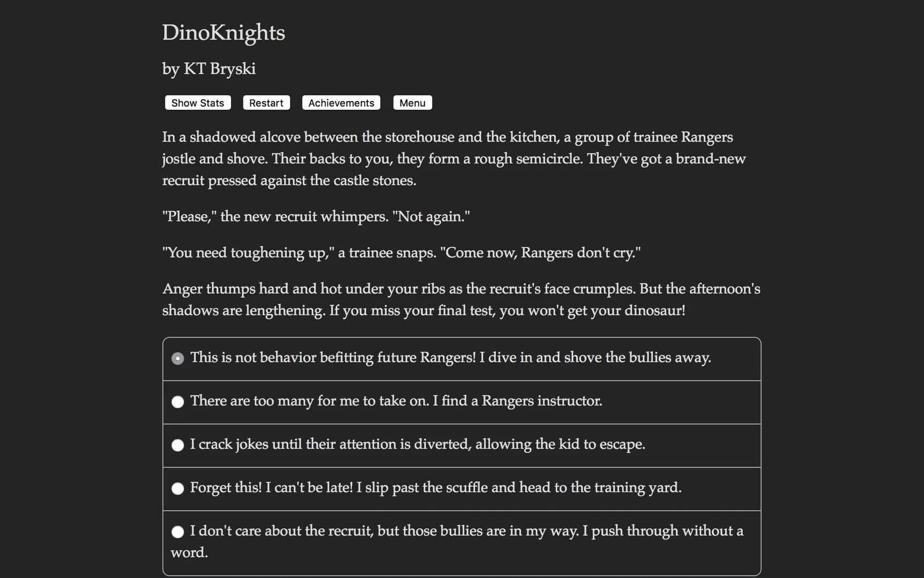
Task: Click the Show Stats button beside Restart
Action: click(197, 103)
